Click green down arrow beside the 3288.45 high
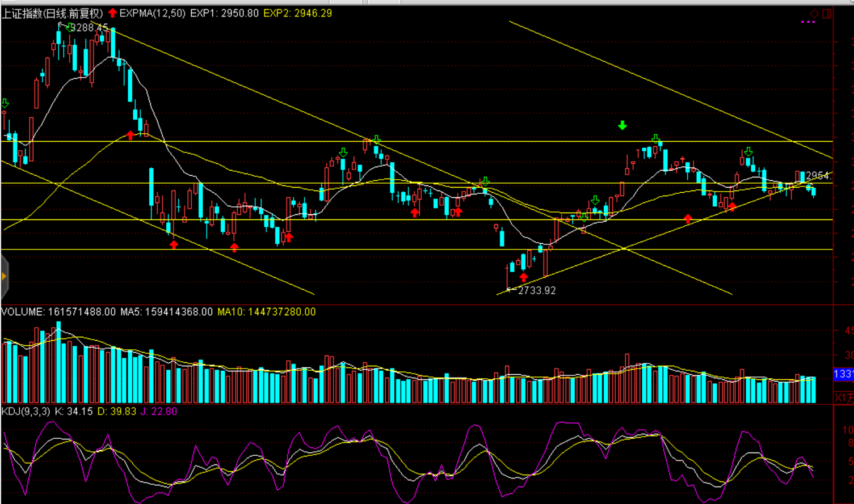Screen dimensions: 854x504 click(x=69, y=27)
